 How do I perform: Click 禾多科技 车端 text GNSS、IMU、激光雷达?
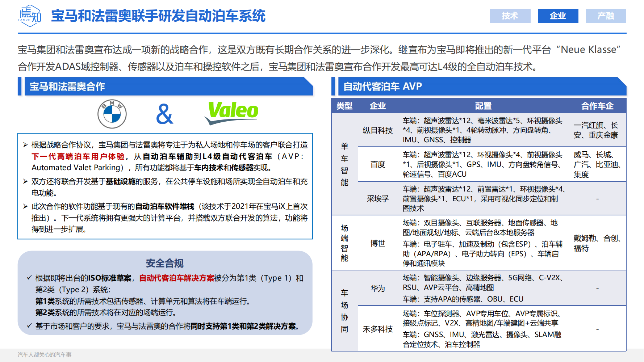pyautogui.click(x=482, y=340)
